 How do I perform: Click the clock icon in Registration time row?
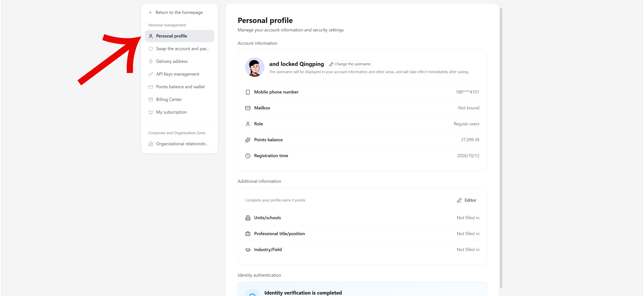248,156
